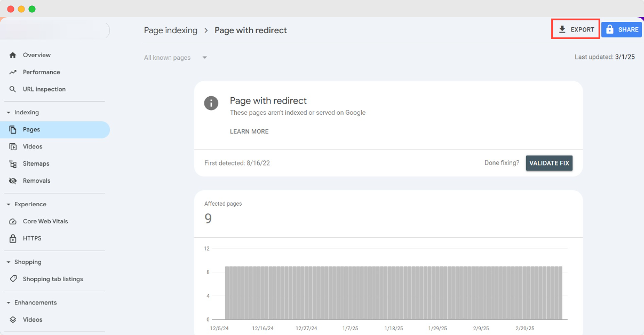Select the Sitemaps icon in the sidebar

pyautogui.click(x=12, y=163)
